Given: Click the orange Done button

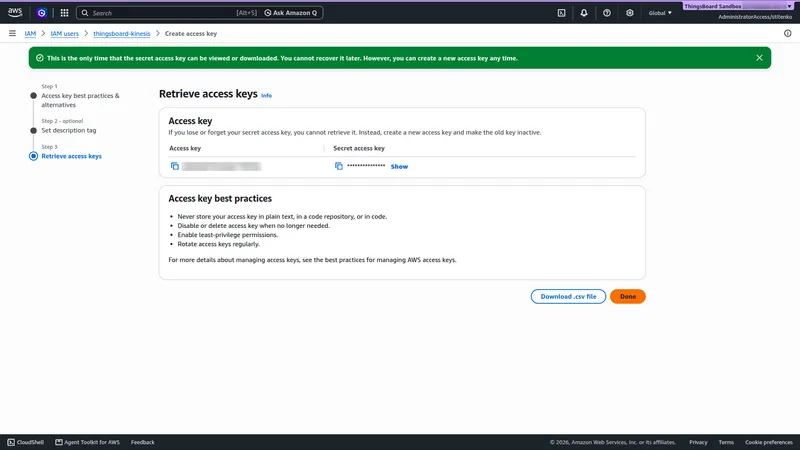Looking at the screenshot, I should 628,296.
